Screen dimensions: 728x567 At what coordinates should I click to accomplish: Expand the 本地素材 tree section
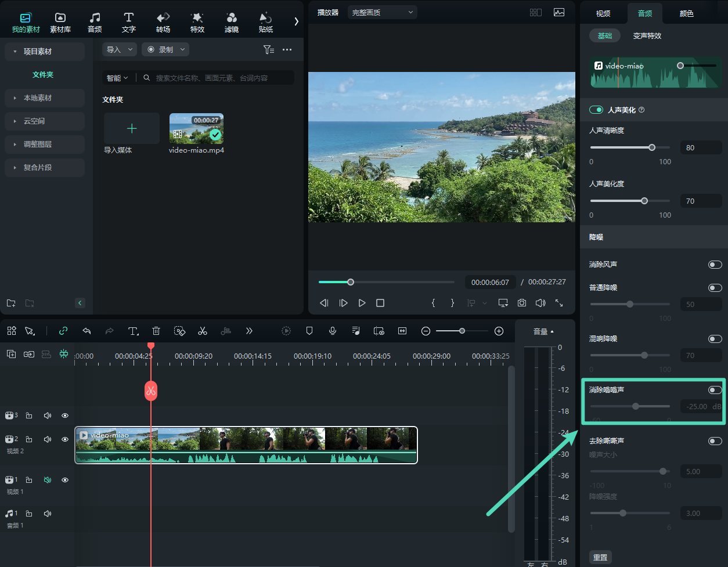[38, 98]
